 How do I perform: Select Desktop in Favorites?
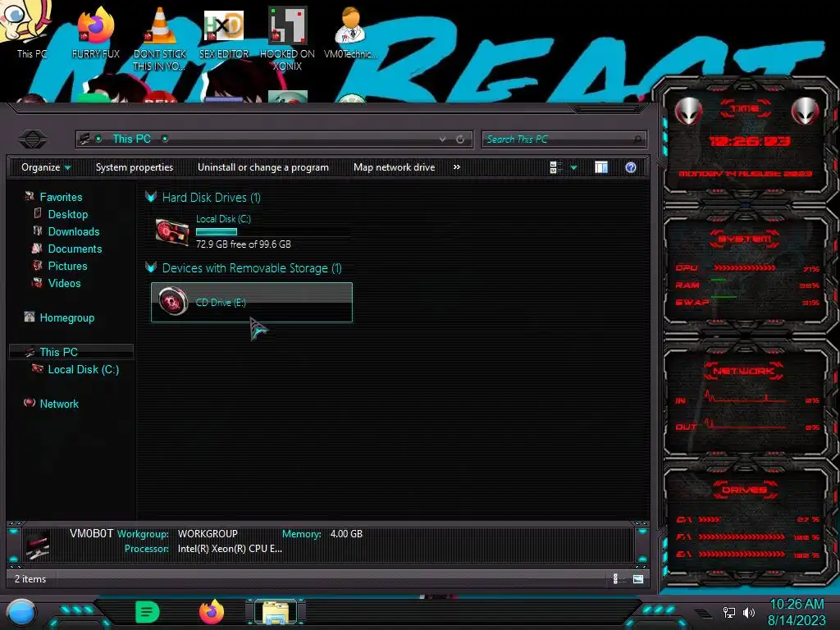tap(67, 214)
